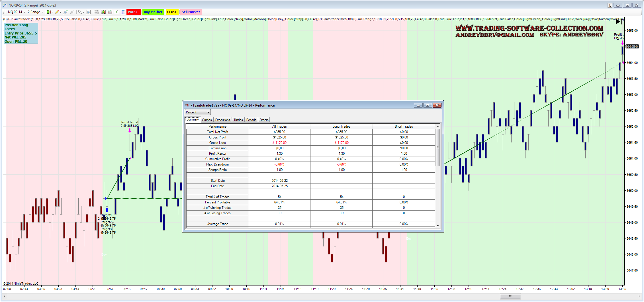The image size is (644, 302).
Task: Open the data box magnifier icon
Action: point(89,12)
